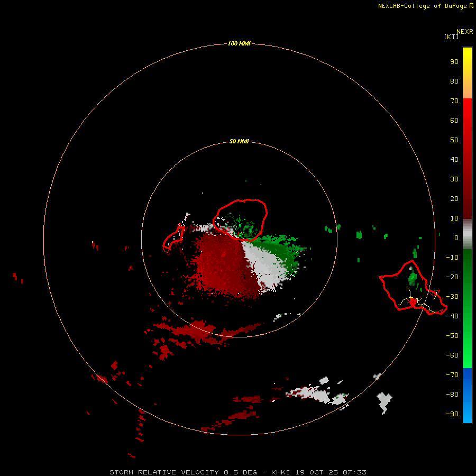476x476 pixels.
Task: Click the 50 value on the velocity scale
Action: [454, 140]
